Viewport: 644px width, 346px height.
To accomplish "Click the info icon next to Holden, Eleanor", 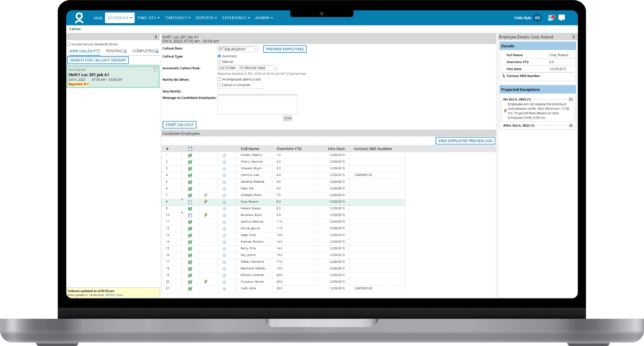I will pos(224,155).
